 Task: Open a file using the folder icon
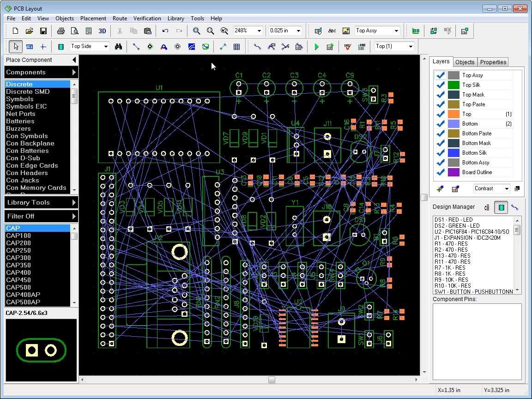pyautogui.click(x=30, y=31)
